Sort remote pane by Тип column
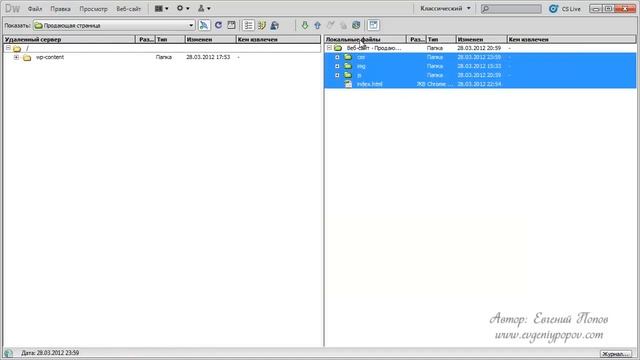Screen dimensions: 640x360 pyautogui.click(x=170, y=40)
